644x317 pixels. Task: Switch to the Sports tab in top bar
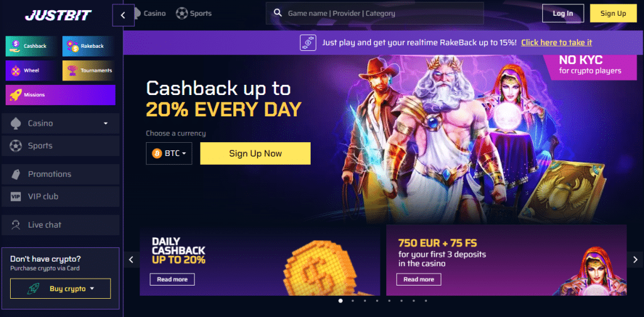coord(194,14)
